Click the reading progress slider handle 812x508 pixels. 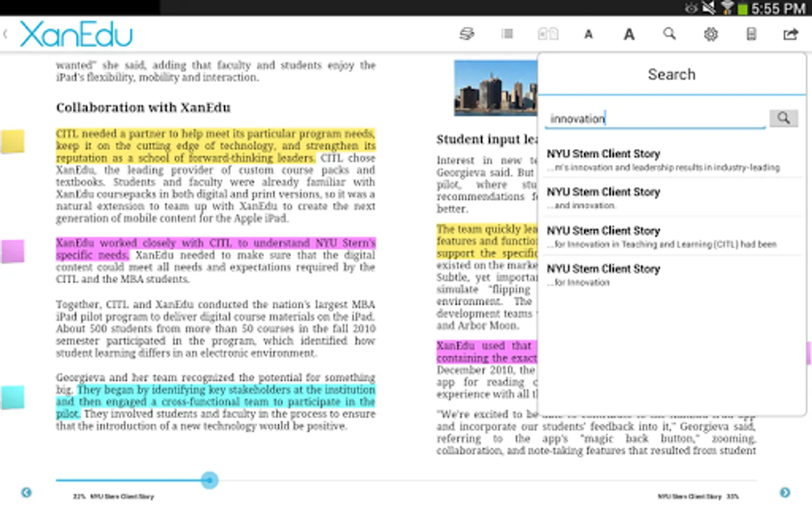pyautogui.click(x=210, y=480)
